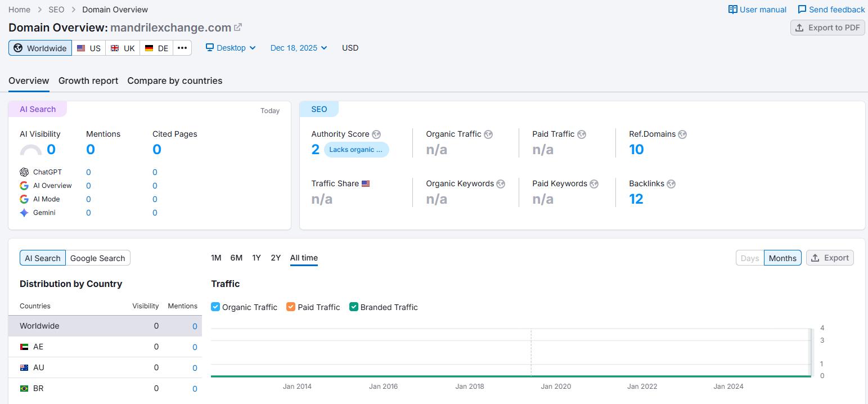This screenshot has width=868, height=404.
Task: Click US flag beside Traffic Share
Action: pyautogui.click(x=366, y=183)
